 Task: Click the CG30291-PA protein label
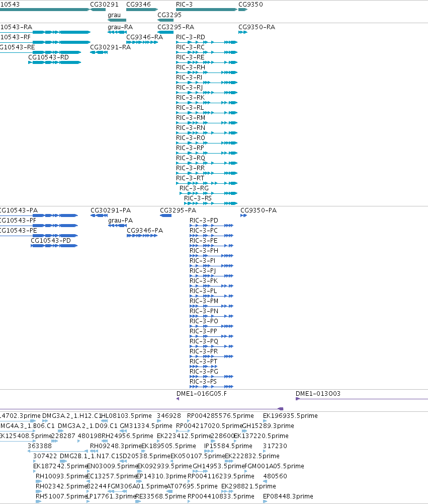(x=111, y=210)
